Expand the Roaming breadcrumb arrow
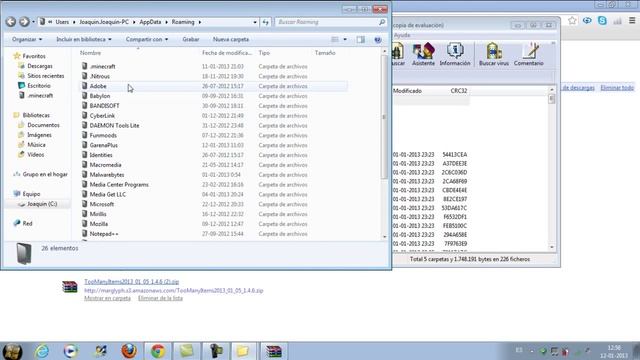The width and height of the screenshot is (640, 360). 200,22
